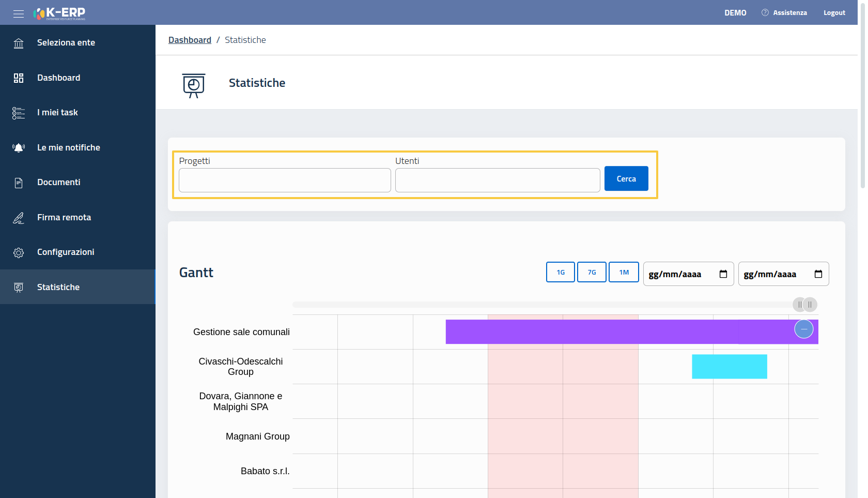Click the Gantt range slider right handle
The image size is (868, 498).
[810, 305]
